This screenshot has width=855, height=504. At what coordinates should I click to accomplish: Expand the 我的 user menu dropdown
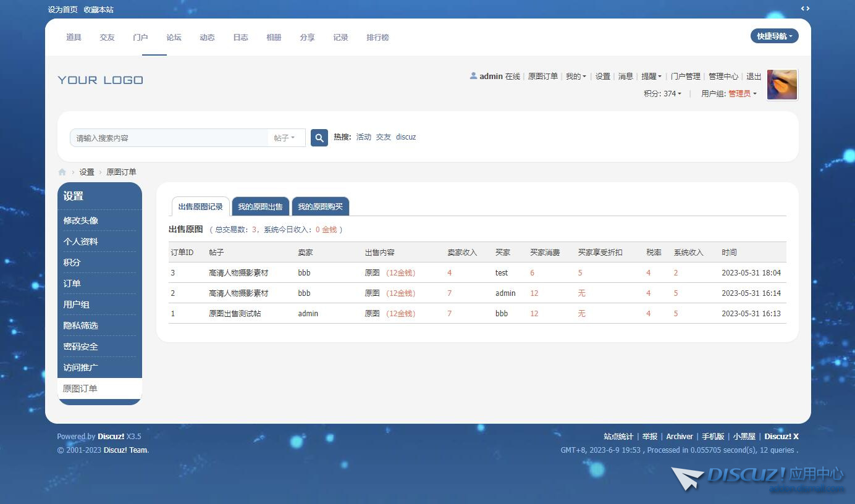coord(576,77)
